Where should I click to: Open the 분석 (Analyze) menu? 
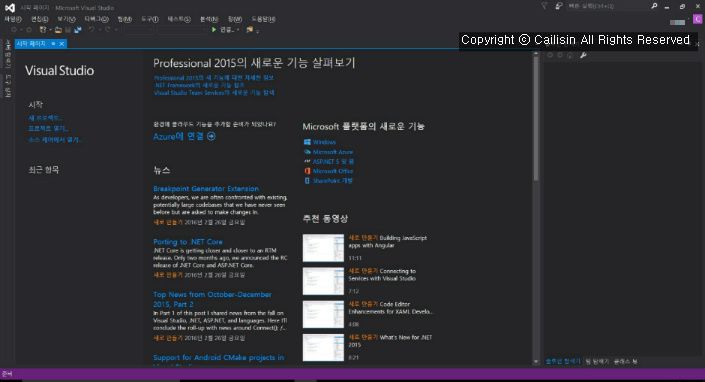tap(209, 19)
